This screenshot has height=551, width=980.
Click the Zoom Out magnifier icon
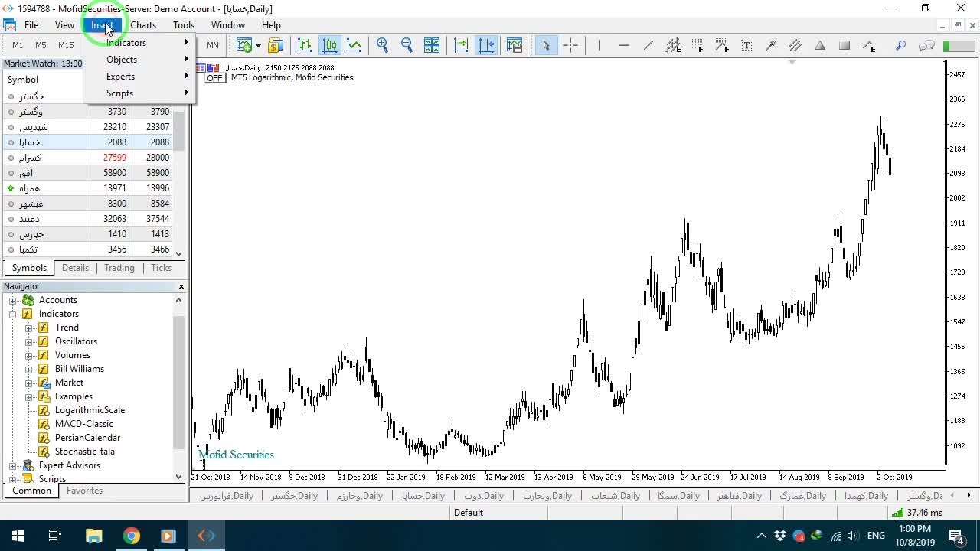point(407,45)
